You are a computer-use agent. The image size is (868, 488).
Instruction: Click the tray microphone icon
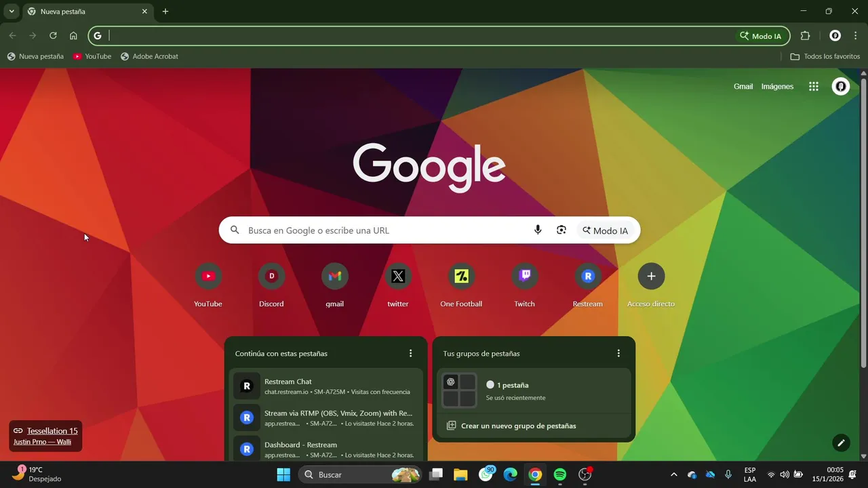pos(728,474)
